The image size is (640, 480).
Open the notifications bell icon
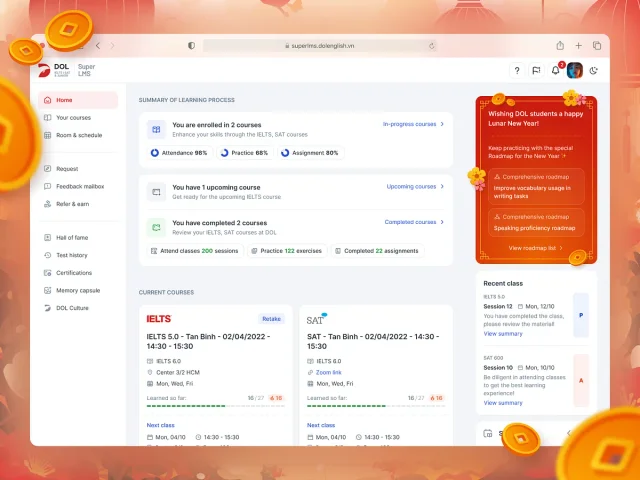coord(556,71)
